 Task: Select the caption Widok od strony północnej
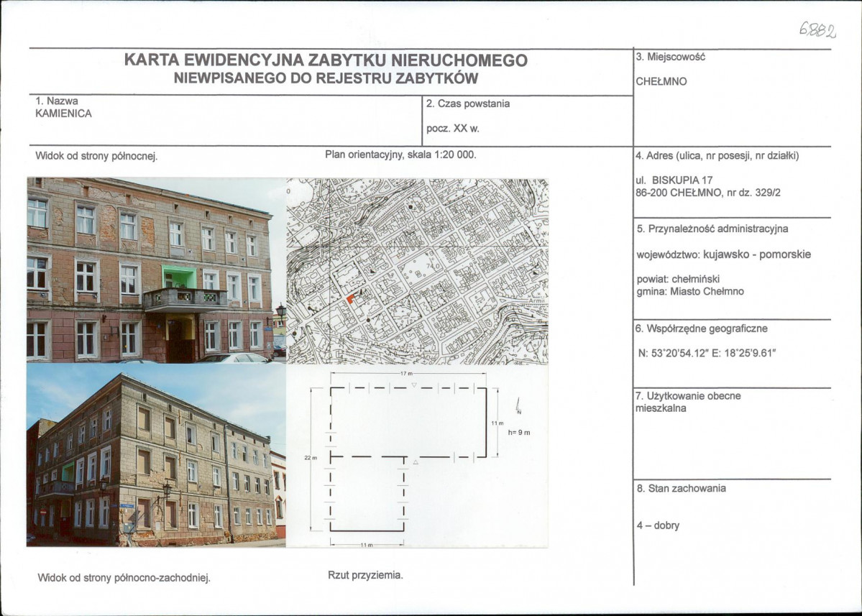(97, 156)
